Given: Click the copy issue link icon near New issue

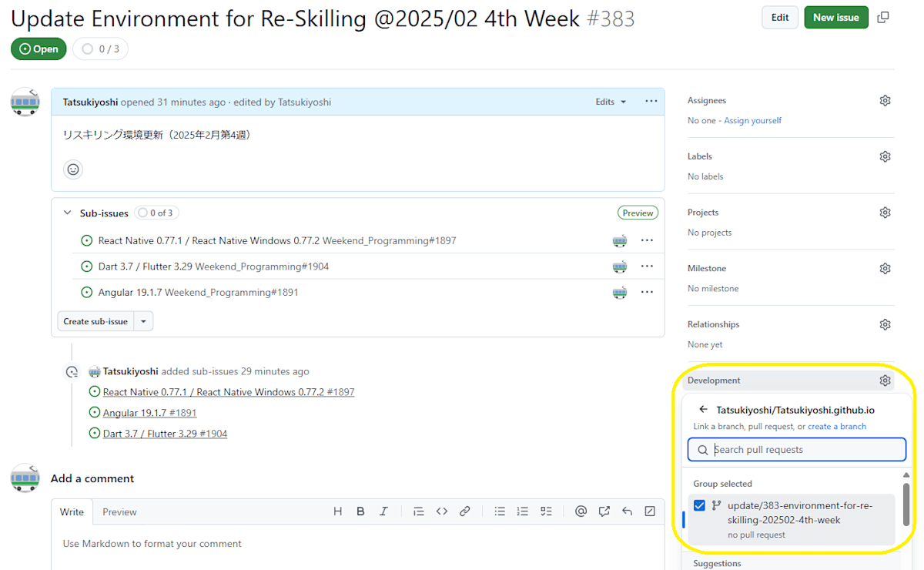Looking at the screenshot, I should click(x=882, y=16).
